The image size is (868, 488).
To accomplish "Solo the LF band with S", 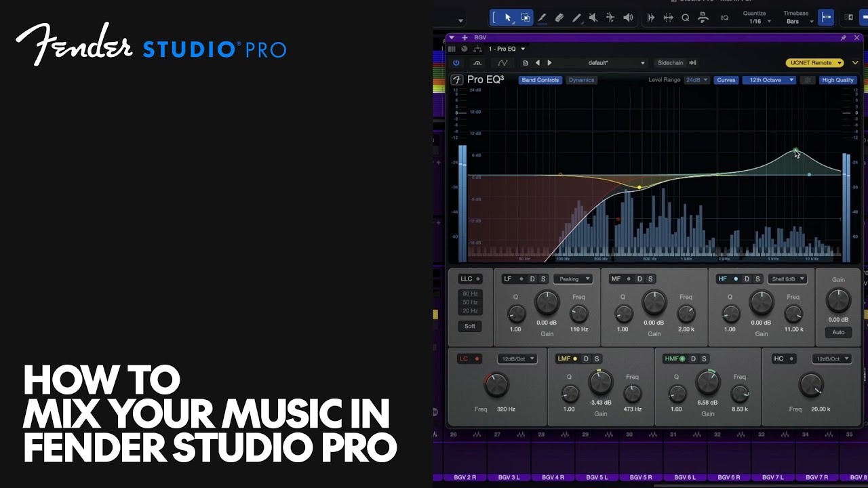I will click(543, 279).
